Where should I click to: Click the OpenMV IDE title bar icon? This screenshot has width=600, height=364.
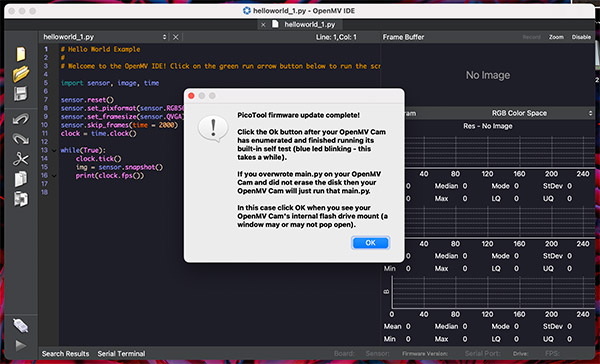coord(247,11)
